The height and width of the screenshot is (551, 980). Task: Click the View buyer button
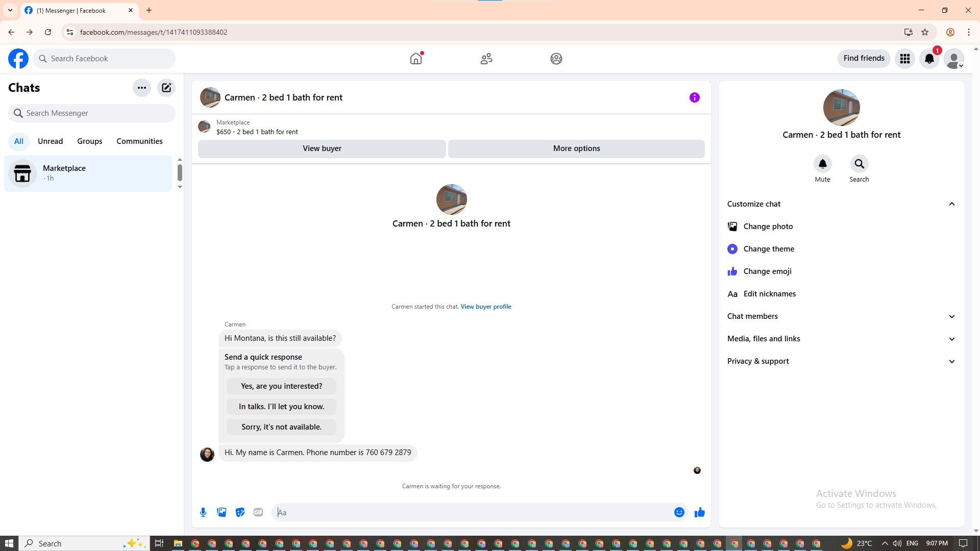(x=322, y=148)
